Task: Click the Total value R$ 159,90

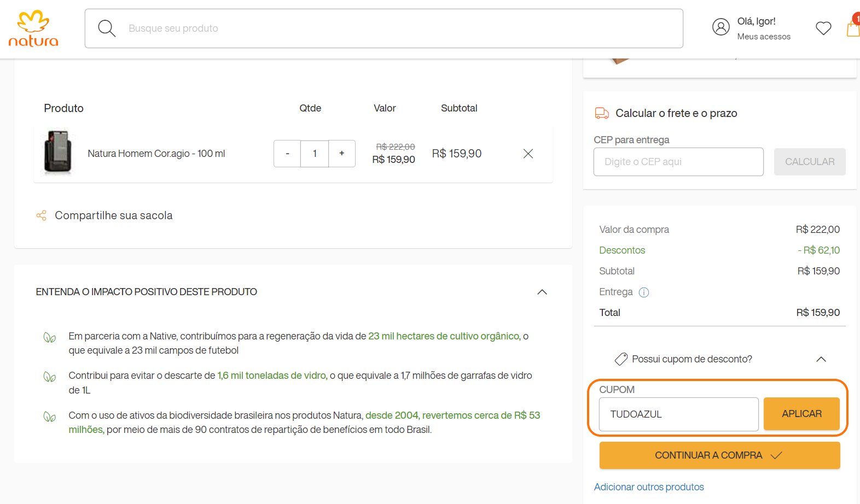Action: click(818, 313)
